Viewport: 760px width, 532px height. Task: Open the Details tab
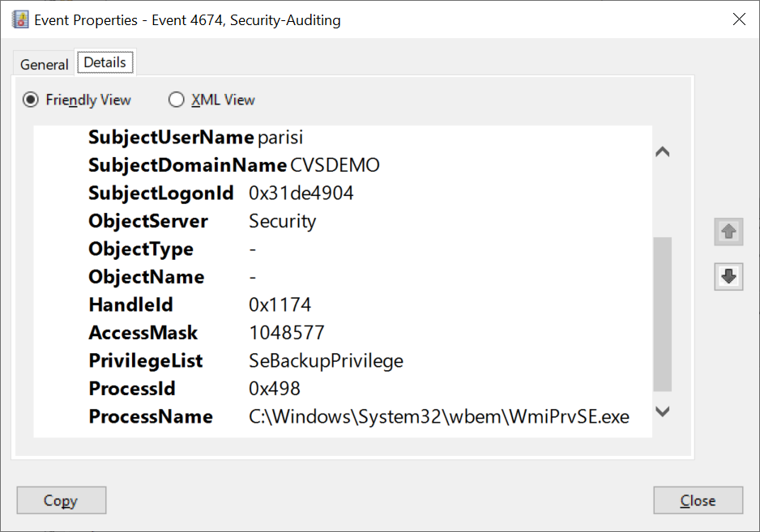[105, 62]
